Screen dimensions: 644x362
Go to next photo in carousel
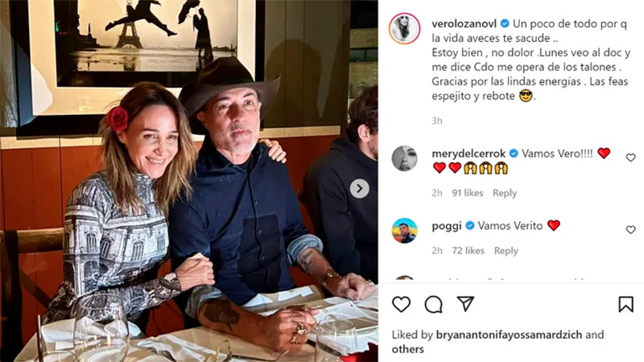[x=359, y=188]
